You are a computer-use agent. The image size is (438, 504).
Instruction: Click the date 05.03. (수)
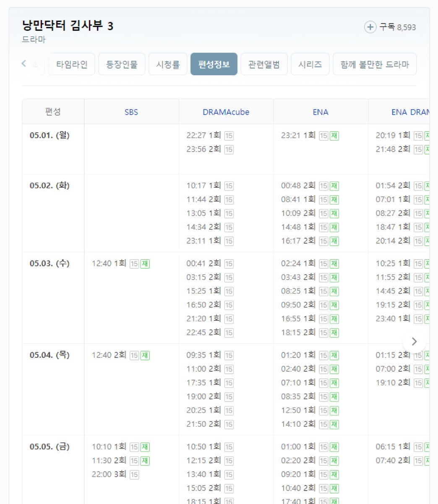pyautogui.click(x=50, y=263)
